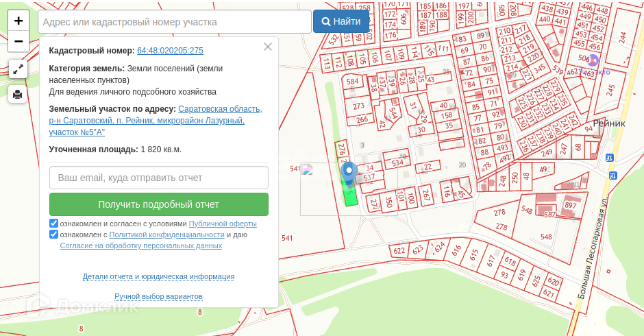Image resolution: width=644 pixels, height=336 pixels.
Task: Click the blue location pin marker
Action: coord(349,173)
